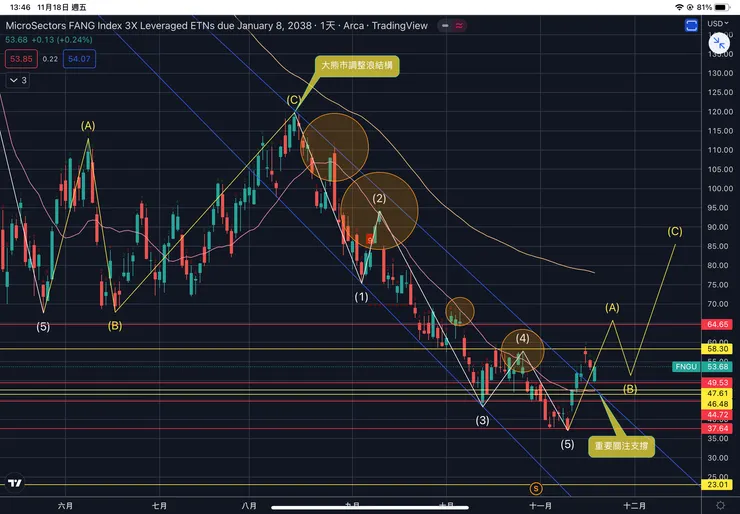The height and width of the screenshot is (514, 740).
Task: Tap the (B) label under the late-June low
Action: (x=115, y=326)
